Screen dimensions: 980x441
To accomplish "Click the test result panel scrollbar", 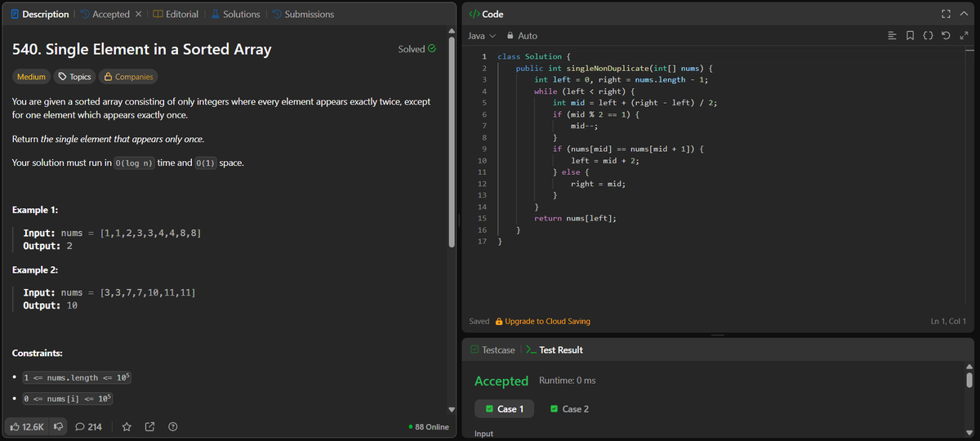I will pos(969,379).
